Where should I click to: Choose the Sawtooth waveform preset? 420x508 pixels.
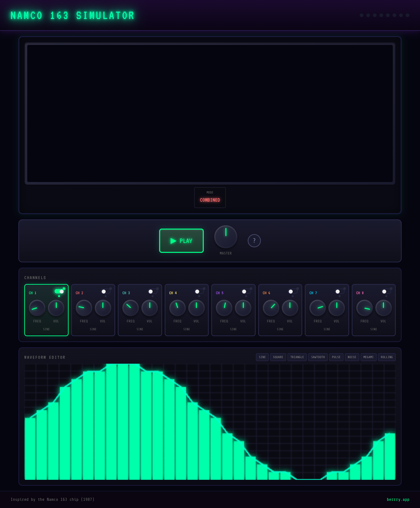[x=318, y=357]
